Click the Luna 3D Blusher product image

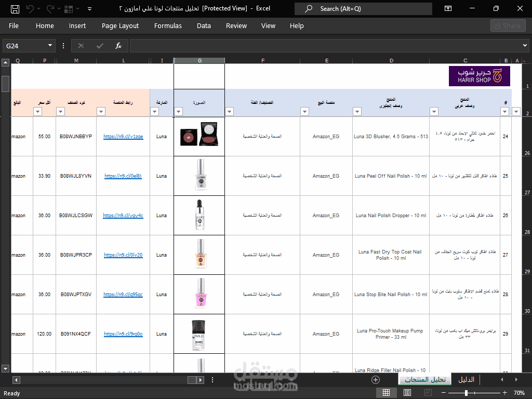tap(199, 135)
